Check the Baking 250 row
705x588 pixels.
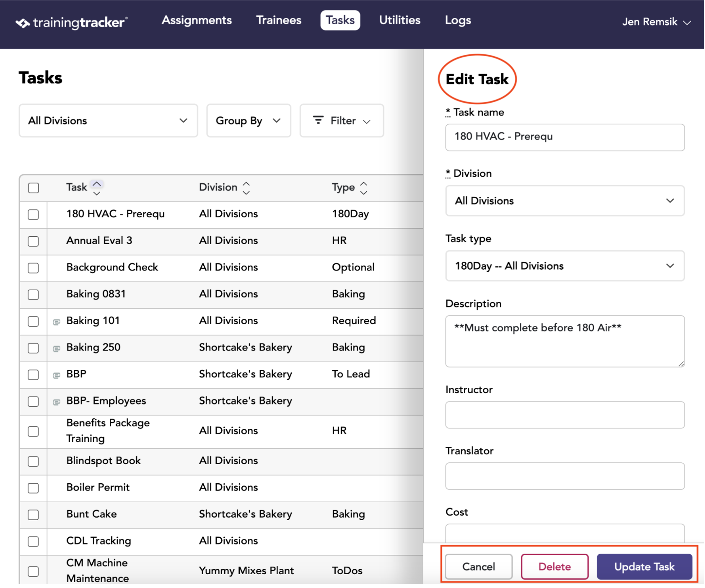[33, 348]
